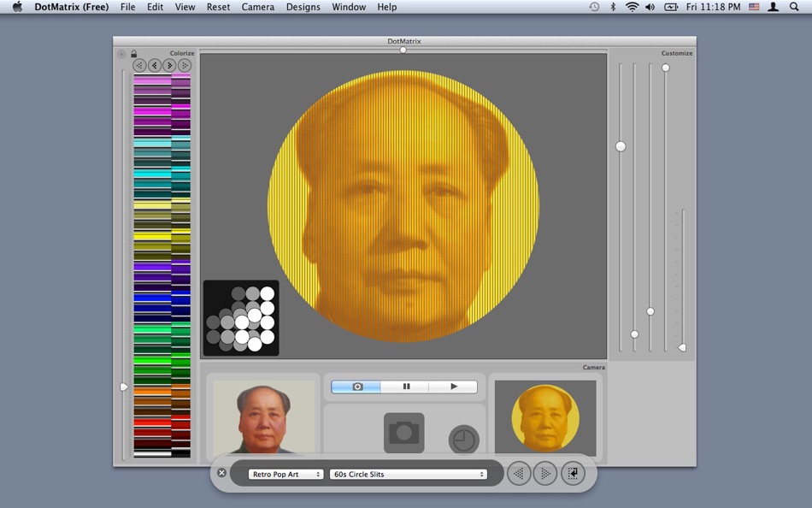Open the 60s Circle Slits design dropdown

(x=409, y=475)
